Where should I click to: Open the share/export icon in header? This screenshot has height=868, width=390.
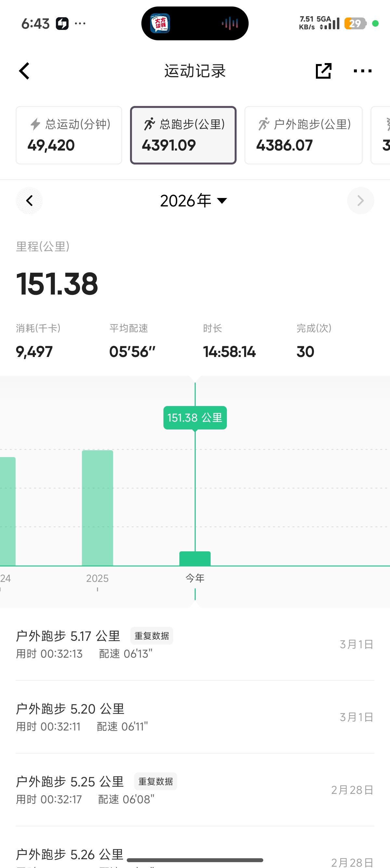[323, 71]
